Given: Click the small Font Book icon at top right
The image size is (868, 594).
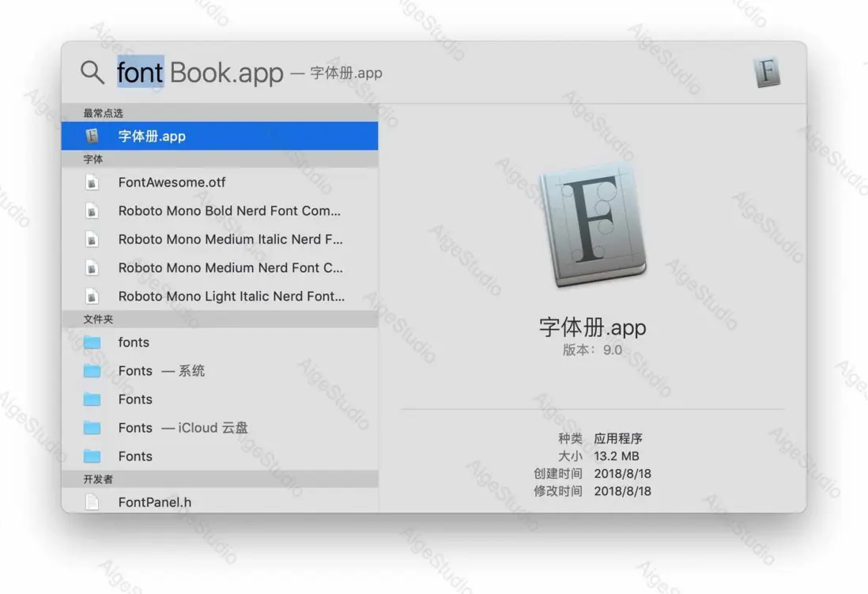Looking at the screenshot, I should tap(767, 72).
